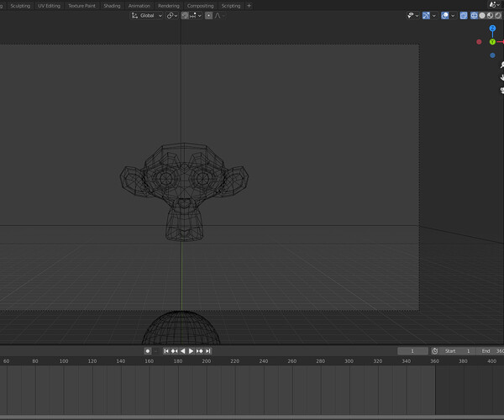
Task: Open the Texture Paint workspace tab
Action: tap(81, 6)
